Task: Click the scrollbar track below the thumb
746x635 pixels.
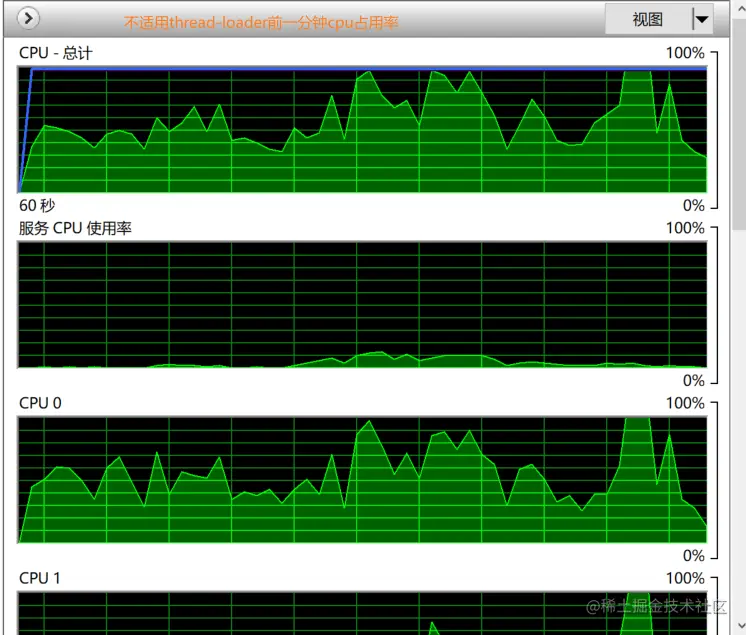Action: [740, 423]
